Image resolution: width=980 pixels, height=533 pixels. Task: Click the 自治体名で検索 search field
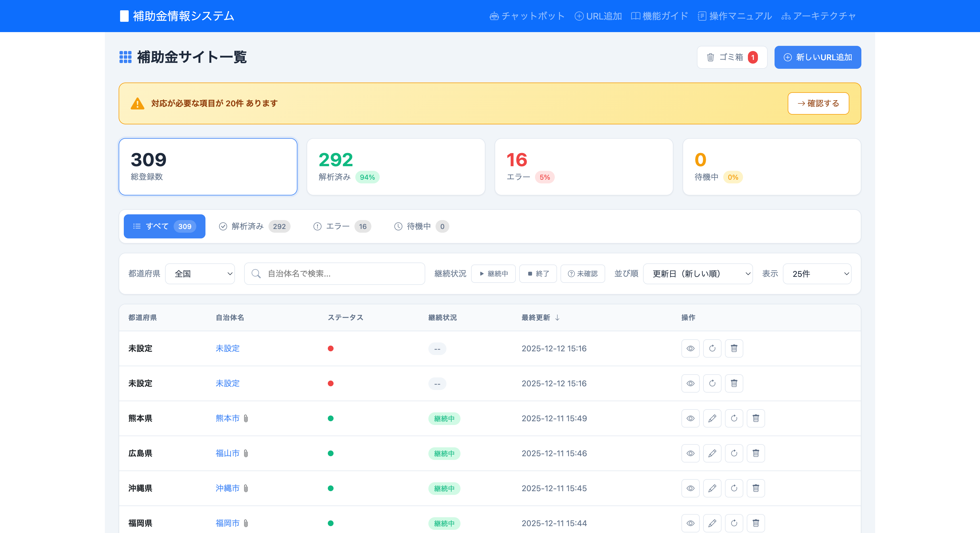[334, 274]
